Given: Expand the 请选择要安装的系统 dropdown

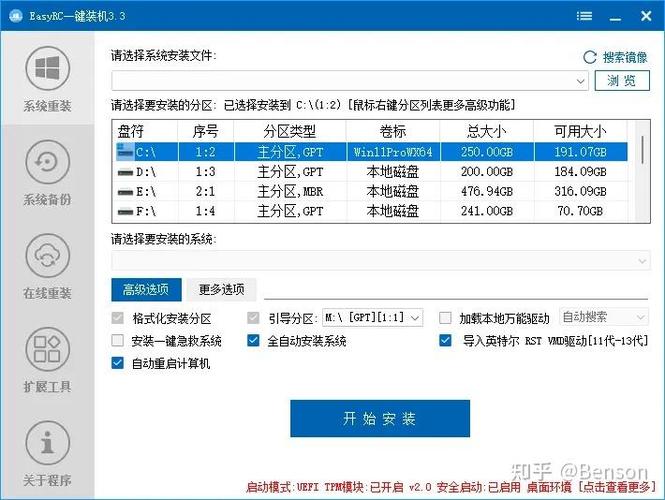Looking at the screenshot, I should click(642, 260).
